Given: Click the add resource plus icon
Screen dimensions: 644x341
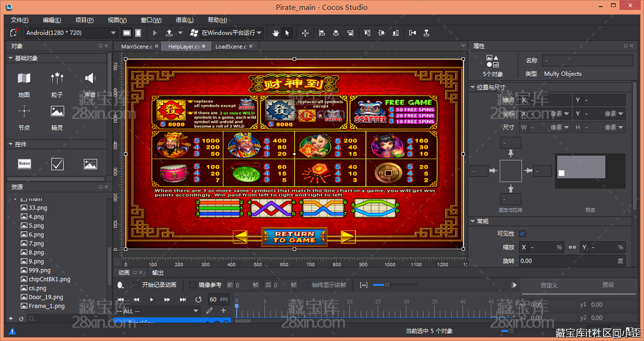Looking at the screenshot, I should point(11,318).
